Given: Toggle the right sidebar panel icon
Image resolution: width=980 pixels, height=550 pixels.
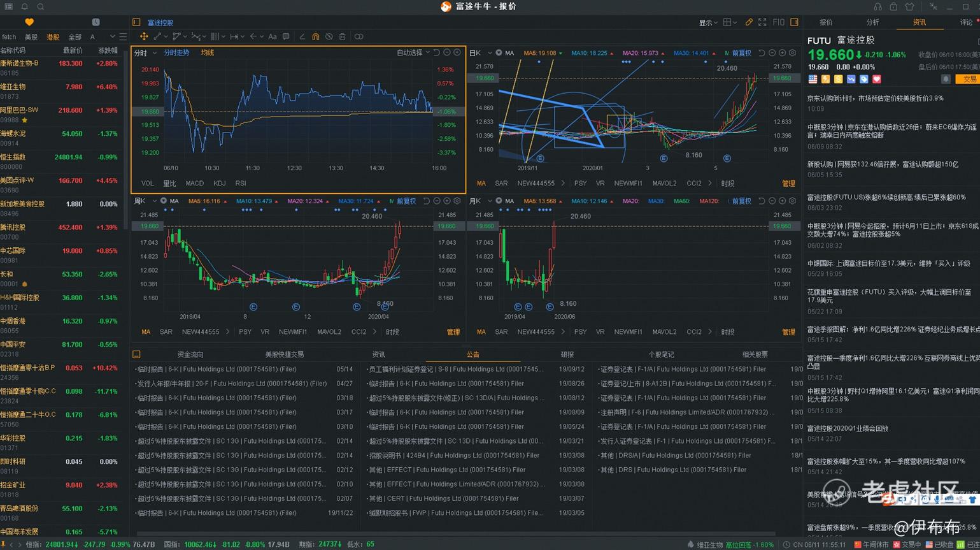Looking at the screenshot, I should [x=794, y=22].
